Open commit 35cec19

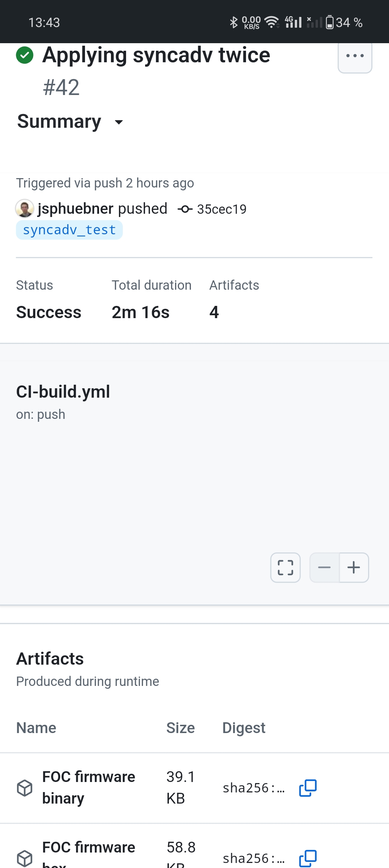pos(222,209)
